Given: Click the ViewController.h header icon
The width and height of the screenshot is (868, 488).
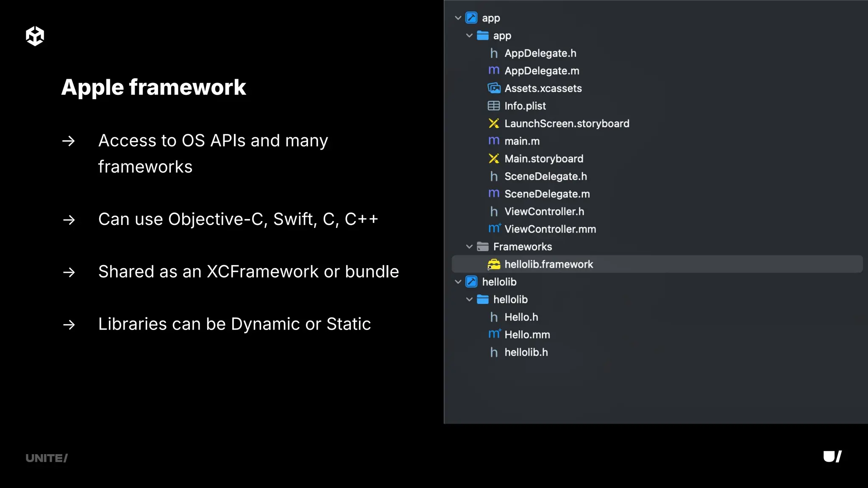Looking at the screenshot, I should pyautogui.click(x=494, y=211).
